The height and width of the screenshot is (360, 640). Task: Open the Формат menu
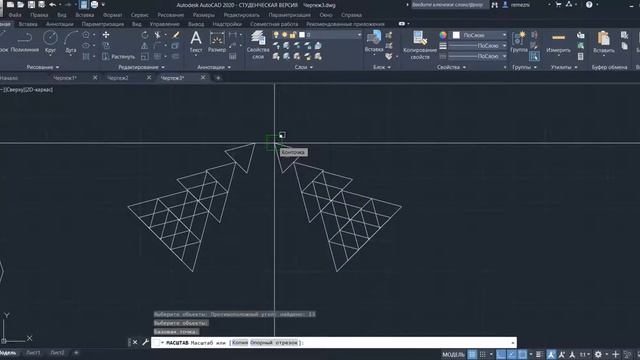click(x=112, y=15)
